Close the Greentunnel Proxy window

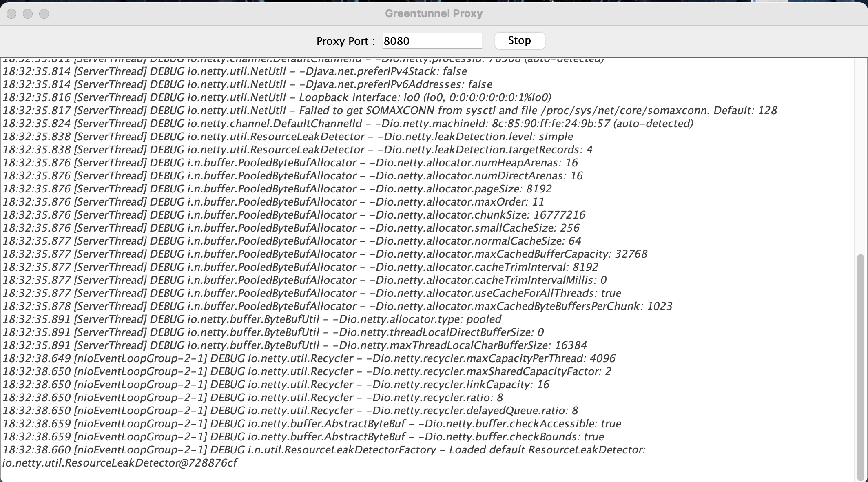click(11, 14)
